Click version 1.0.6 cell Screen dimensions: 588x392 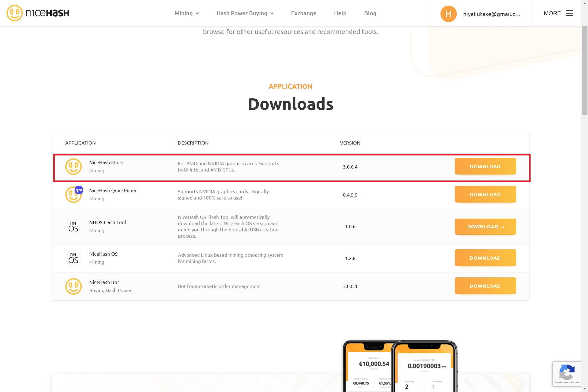click(350, 226)
